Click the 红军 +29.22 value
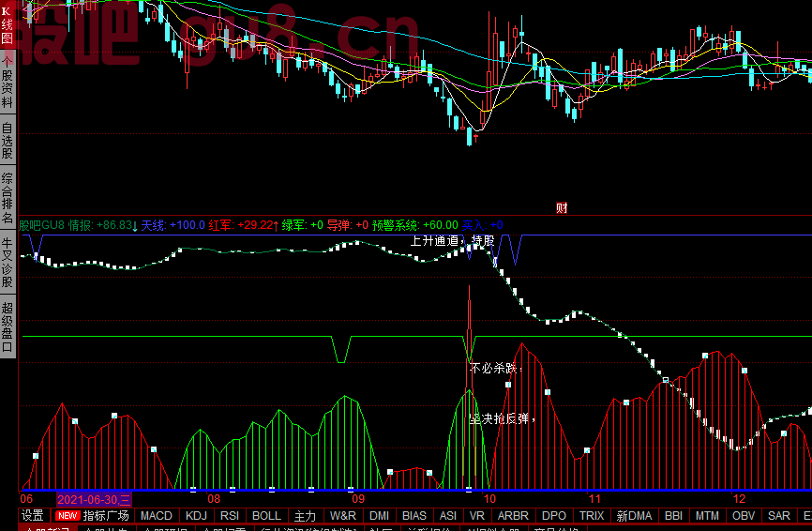Image resolution: width=812 pixels, height=531 pixels. pyautogui.click(x=244, y=225)
